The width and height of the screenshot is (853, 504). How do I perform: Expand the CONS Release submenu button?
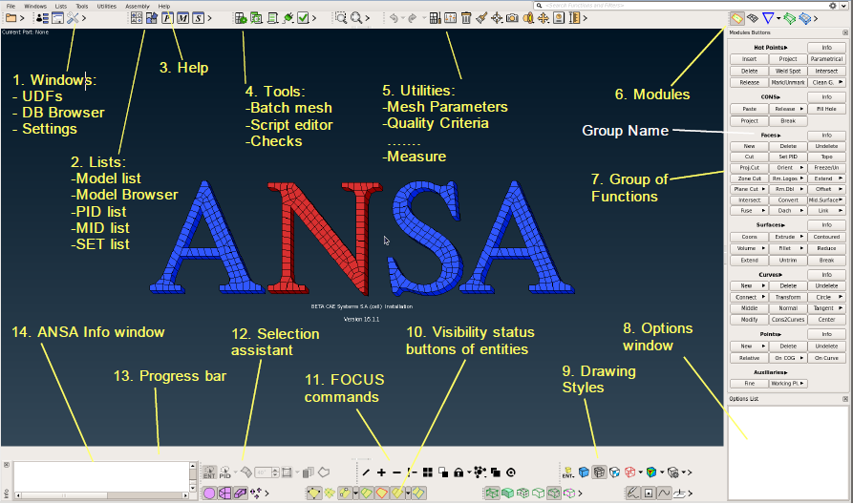pos(788,109)
